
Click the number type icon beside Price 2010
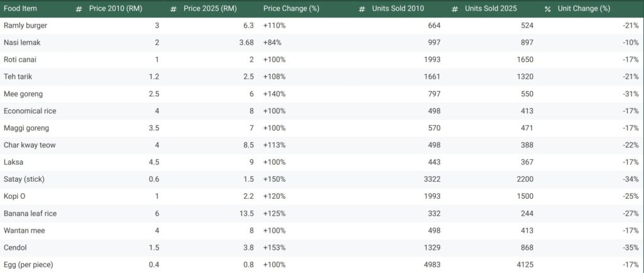pos(79,9)
